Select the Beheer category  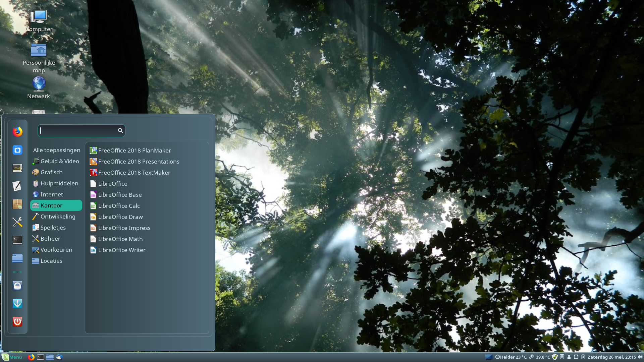56,239
